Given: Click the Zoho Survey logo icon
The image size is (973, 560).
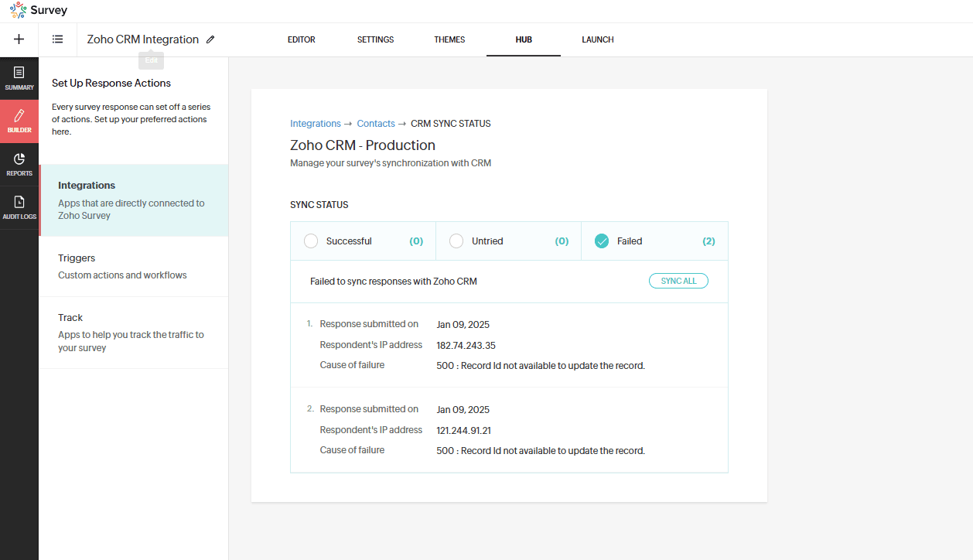Looking at the screenshot, I should 18,11.
